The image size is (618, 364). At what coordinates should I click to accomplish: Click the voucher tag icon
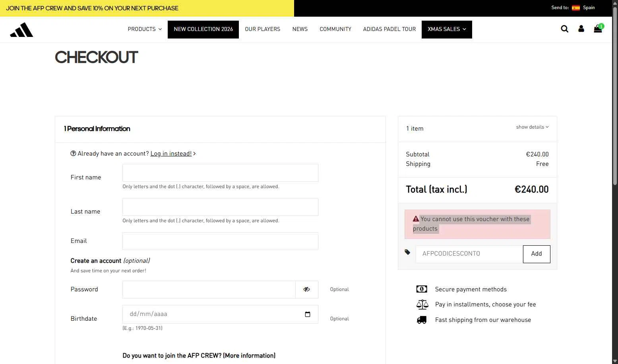(407, 252)
